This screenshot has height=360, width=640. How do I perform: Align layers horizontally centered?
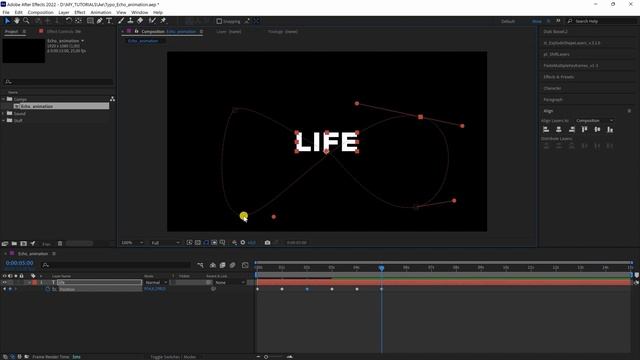coord(559,129)
